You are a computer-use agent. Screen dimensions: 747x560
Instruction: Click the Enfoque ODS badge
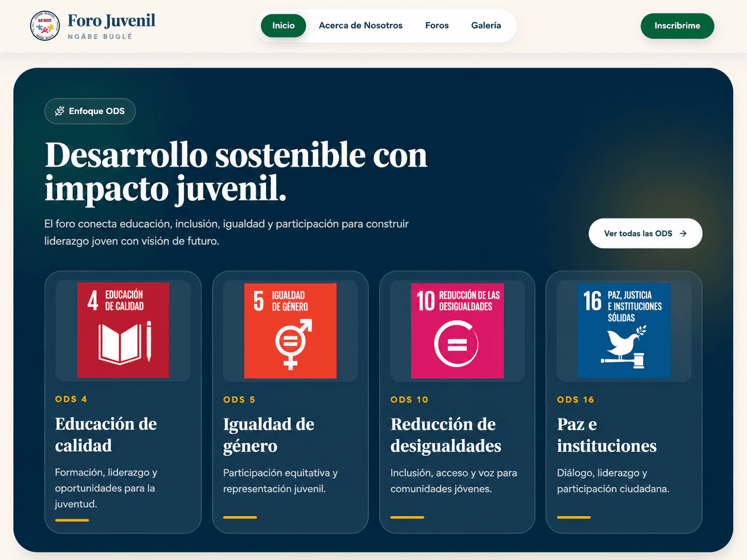pyautogui.click(x=90, y=111)
